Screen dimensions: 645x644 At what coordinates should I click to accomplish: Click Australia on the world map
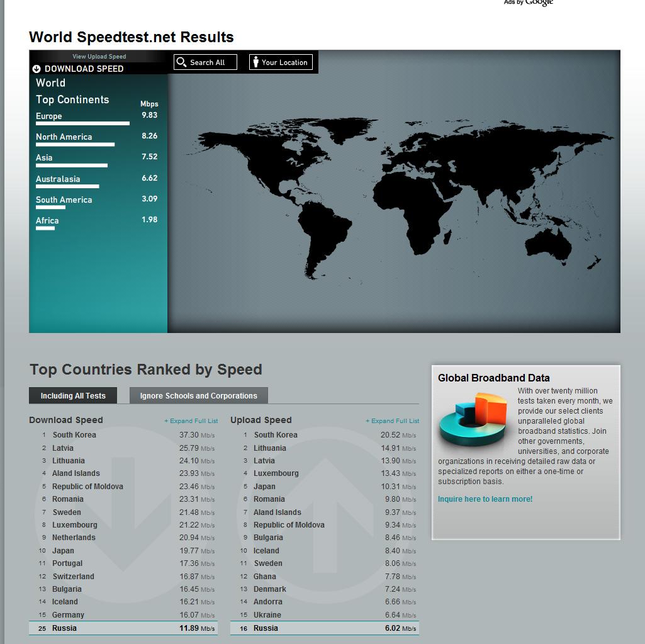(547, 244)
